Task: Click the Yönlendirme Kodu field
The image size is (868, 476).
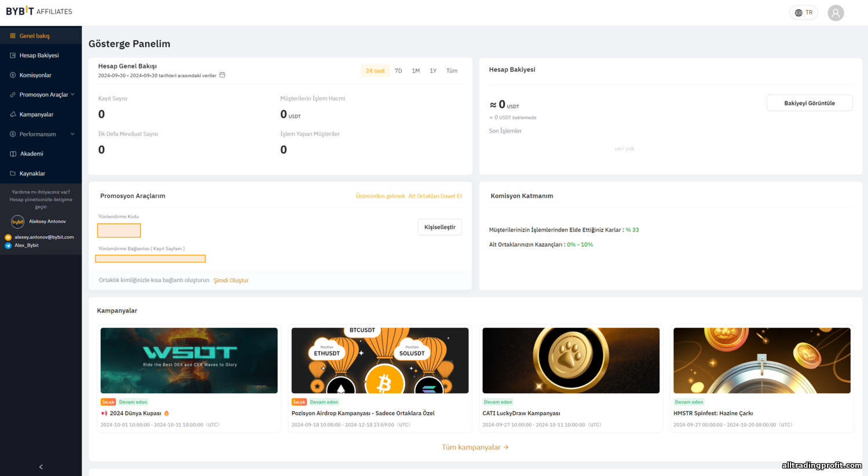Action: [119, 230]
